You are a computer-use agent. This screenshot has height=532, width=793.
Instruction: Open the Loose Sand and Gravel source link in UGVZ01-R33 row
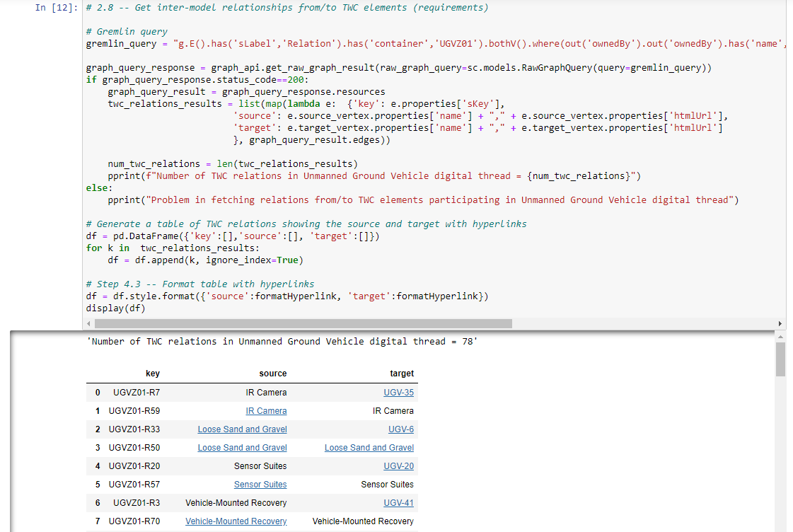[242, 429]
